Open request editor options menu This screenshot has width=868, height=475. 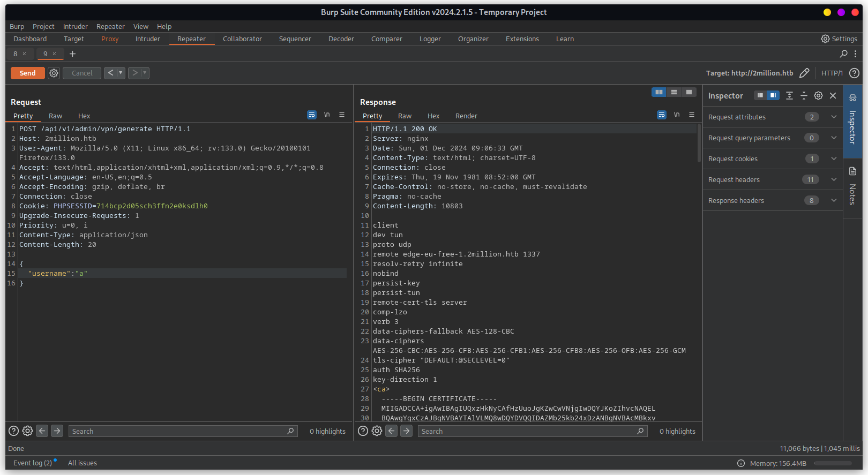coord(342,115)
